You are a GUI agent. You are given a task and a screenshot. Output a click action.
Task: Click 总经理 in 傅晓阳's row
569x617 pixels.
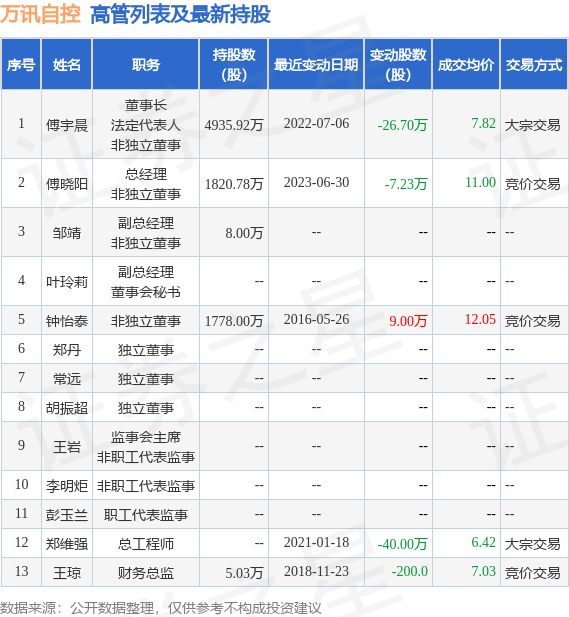click(146, 174)
